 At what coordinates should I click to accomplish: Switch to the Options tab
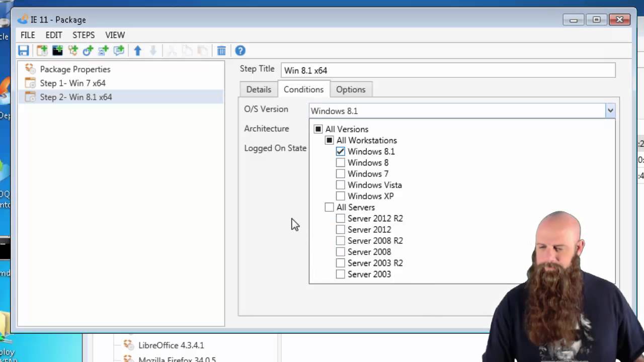(351, 89)
